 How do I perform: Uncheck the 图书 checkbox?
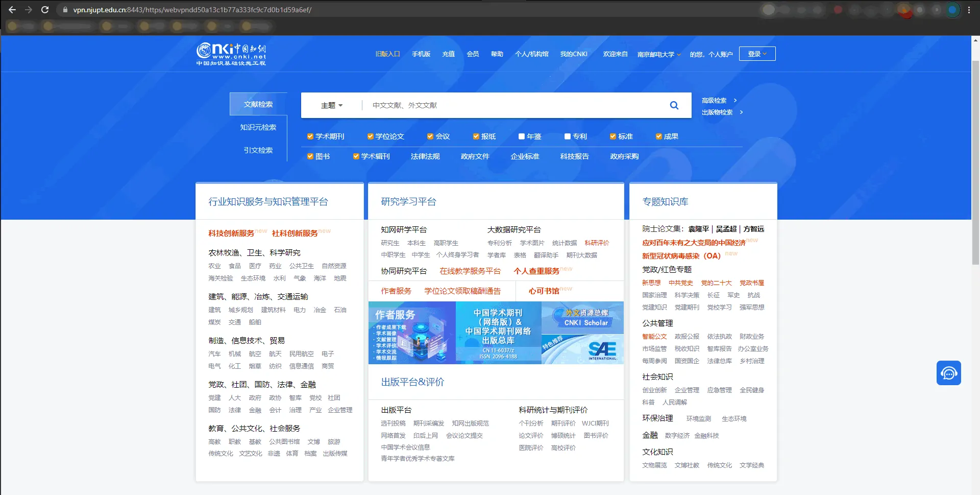coord(310,156)
